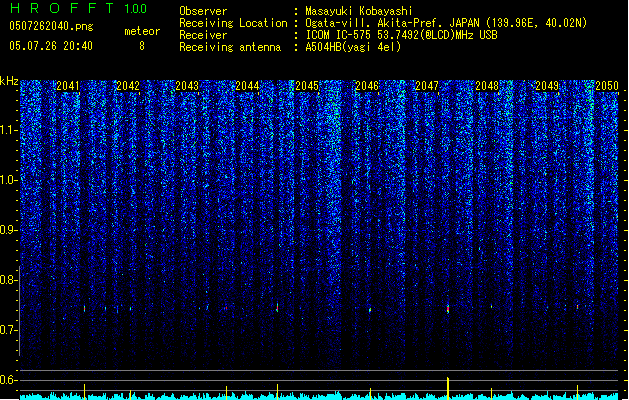Screen dimensions: 629x400
Task: Select the filename 0507262040.png
Action: click(51, 26)
